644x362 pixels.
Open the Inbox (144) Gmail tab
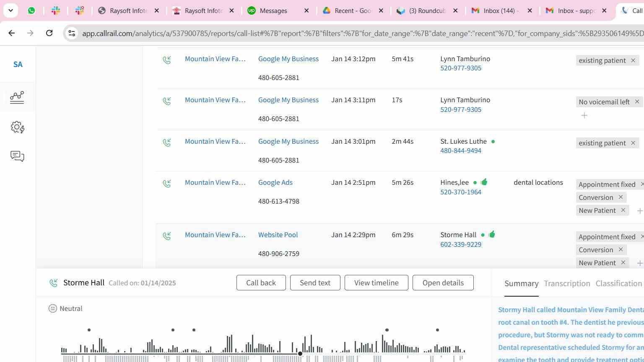point(501,10)
